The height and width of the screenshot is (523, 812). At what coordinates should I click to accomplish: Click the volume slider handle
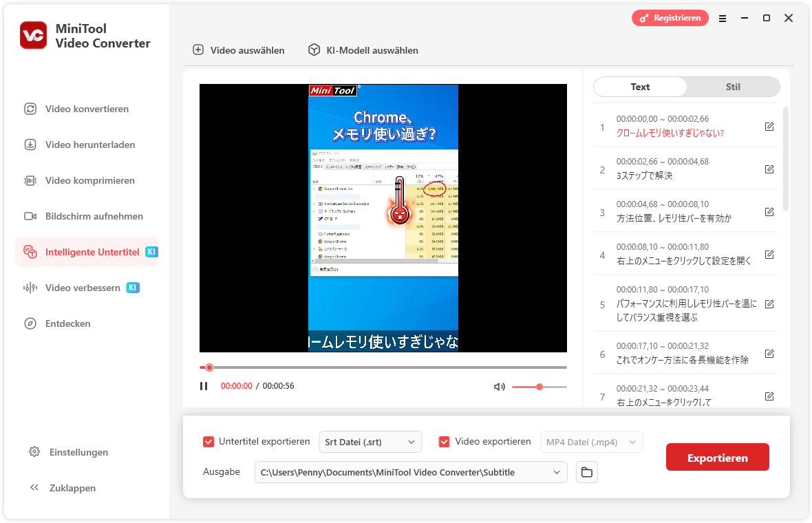(539, 387)
